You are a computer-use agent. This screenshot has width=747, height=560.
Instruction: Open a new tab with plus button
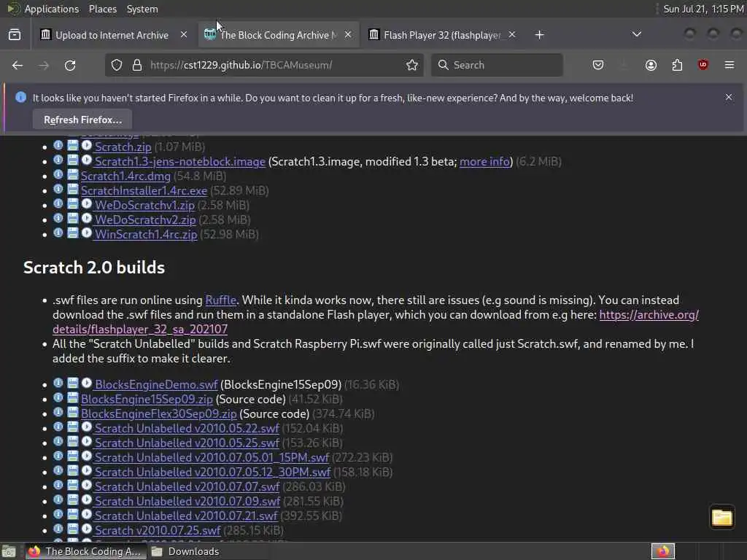tap(539, 35)
